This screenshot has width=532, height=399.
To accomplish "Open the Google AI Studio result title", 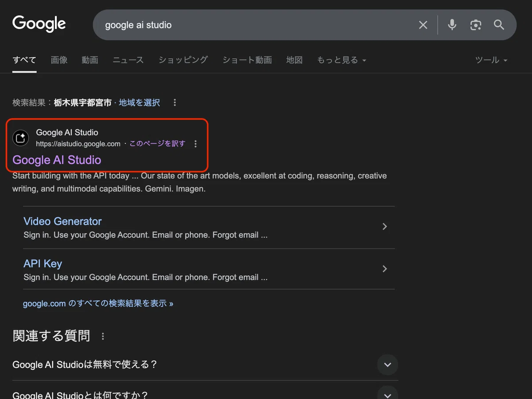I will 57,160.
